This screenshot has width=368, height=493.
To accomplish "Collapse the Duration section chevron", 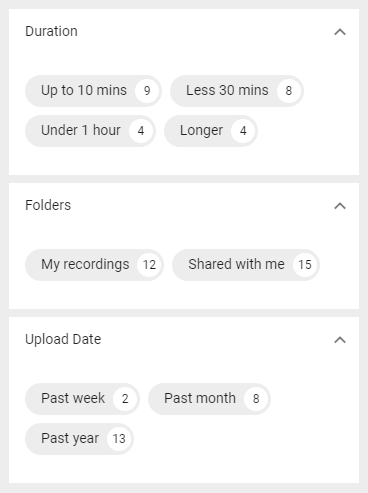I will 340,32.
